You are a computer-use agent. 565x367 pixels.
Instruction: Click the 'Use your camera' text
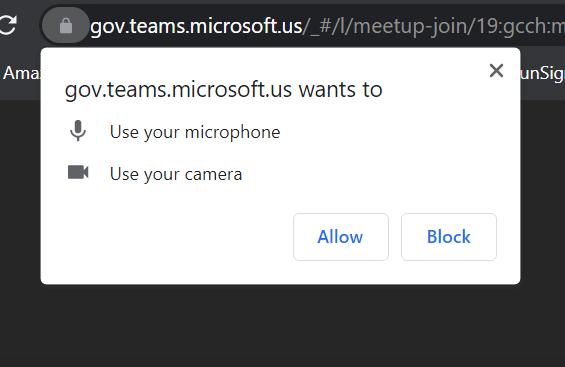[176, 174]
